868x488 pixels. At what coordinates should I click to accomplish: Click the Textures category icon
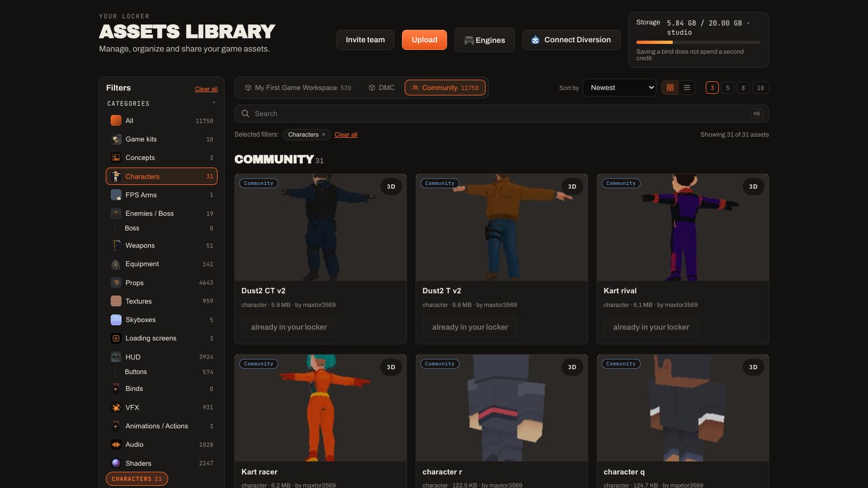(x=116, y=301)
